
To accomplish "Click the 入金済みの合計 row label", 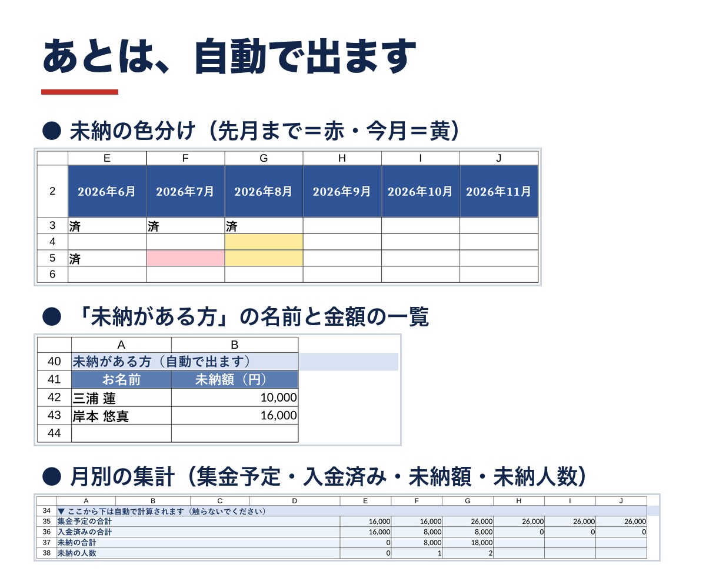I will pyautogui.click(x=198, y=532).
